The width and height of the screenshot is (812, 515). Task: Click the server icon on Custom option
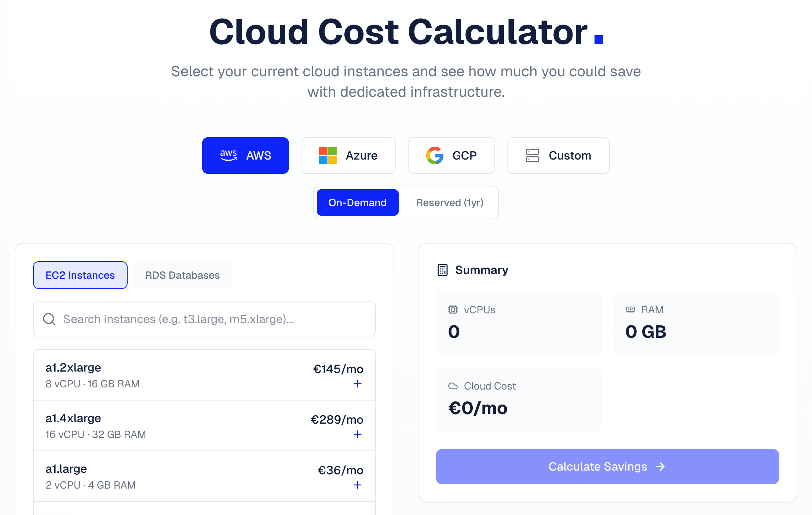click(532, 155)
